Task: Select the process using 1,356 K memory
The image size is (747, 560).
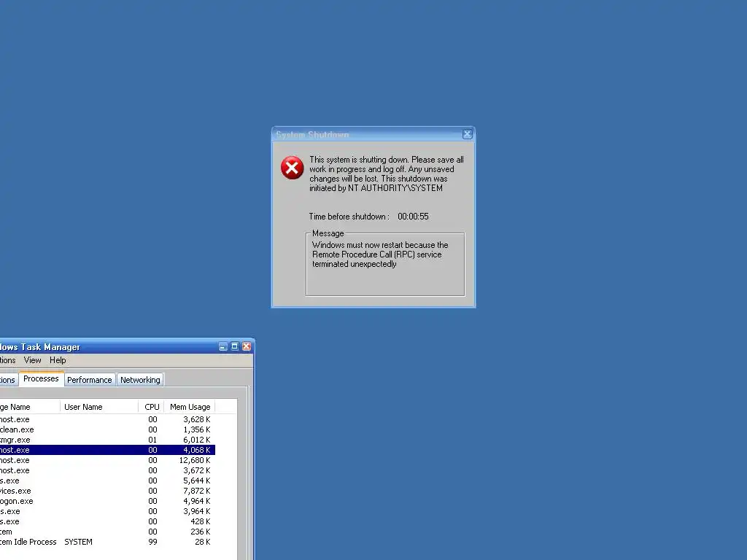Action: 107,429
